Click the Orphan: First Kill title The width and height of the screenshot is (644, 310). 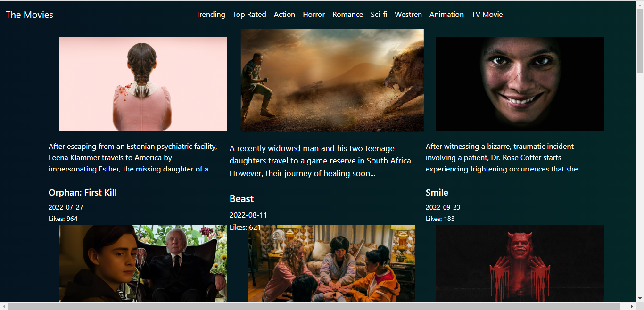tap(83, 193)
